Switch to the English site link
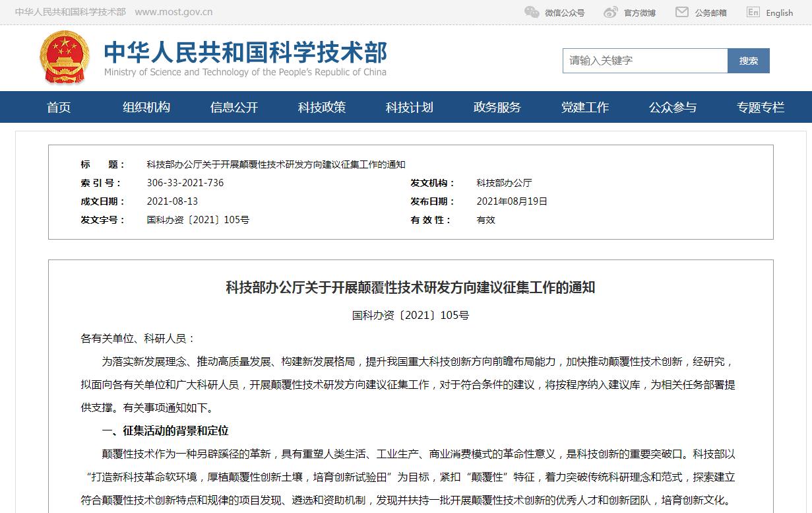812x513 pixels. [x=779, y=13]
